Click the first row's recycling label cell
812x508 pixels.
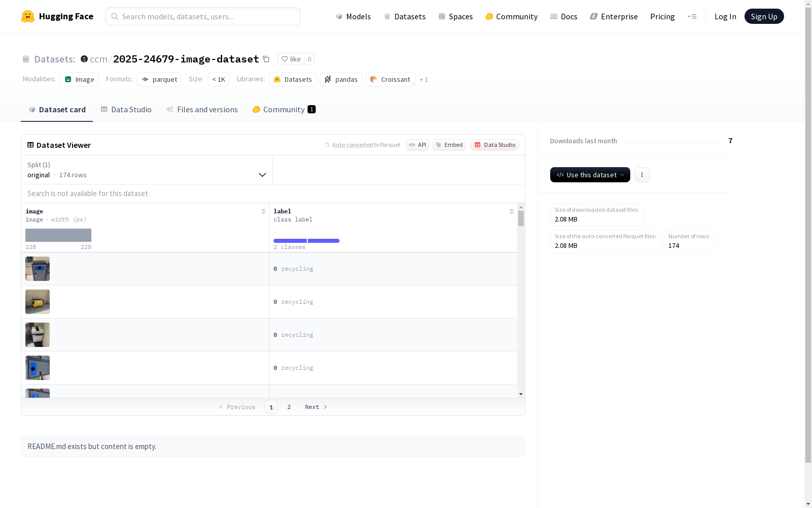click(393, 269)
